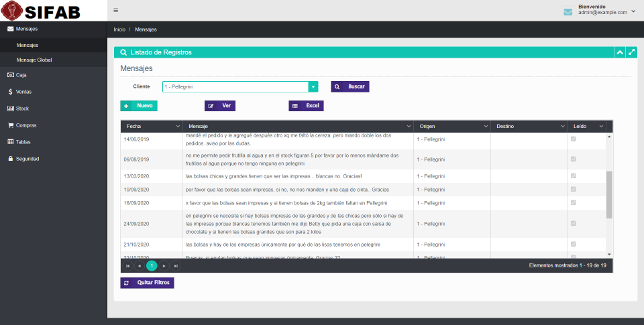Expand panel to fullscreen with arrows icon
644x325 pixels.
pos(631,52)
